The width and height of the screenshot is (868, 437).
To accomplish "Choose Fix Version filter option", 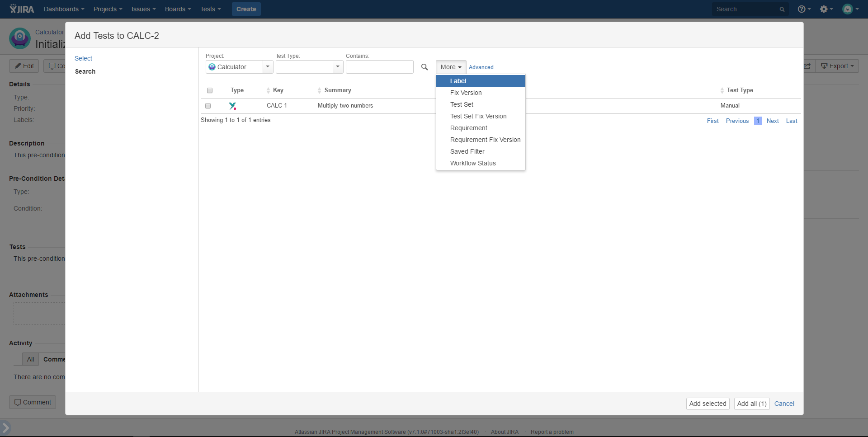I will click(x=481, y=93).
